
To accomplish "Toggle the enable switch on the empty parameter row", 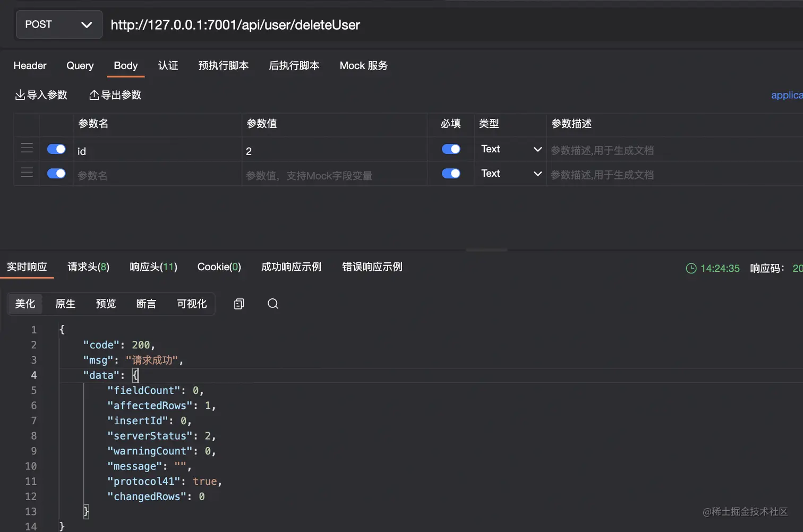I will pos(56,174).
